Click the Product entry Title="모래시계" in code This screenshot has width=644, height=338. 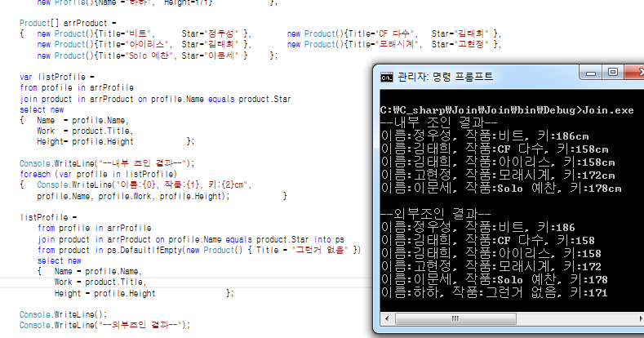pyautogui.click(x=394, y=44)
